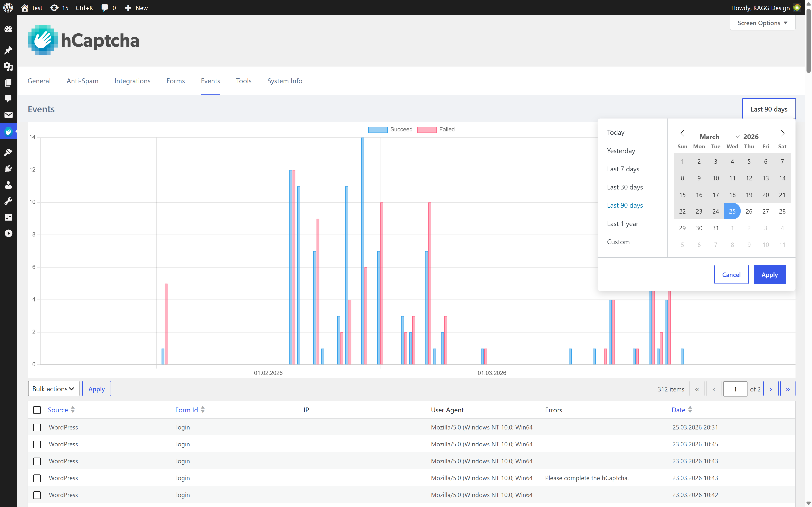Check the checkbox beside the row with hCaptcha error
The width and height of the screenshot is (812, 507).
pos(37,478)
